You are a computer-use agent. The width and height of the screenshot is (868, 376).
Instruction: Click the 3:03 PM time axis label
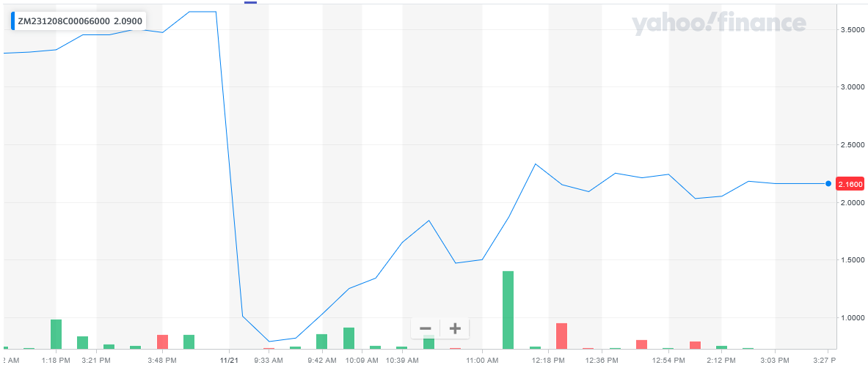click(x=774, y=360)
